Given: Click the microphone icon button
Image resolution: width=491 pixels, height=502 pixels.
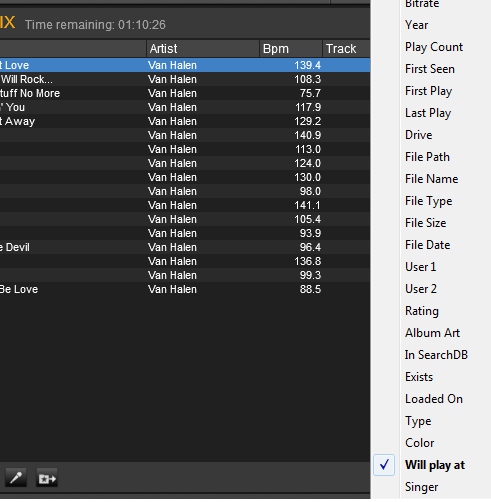Looking at the screenshot, I should pyautogui.click(x=16, y=479).
